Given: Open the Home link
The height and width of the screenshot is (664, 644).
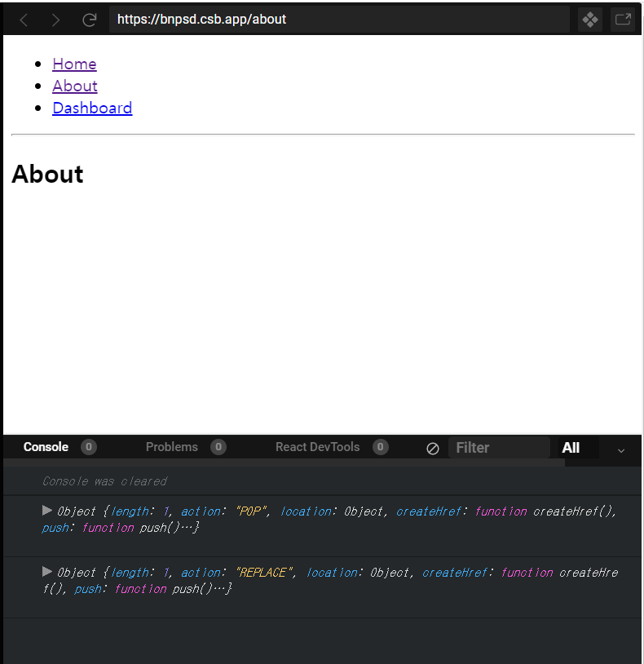Looking at the screenshot, I should tap(74, 64).
